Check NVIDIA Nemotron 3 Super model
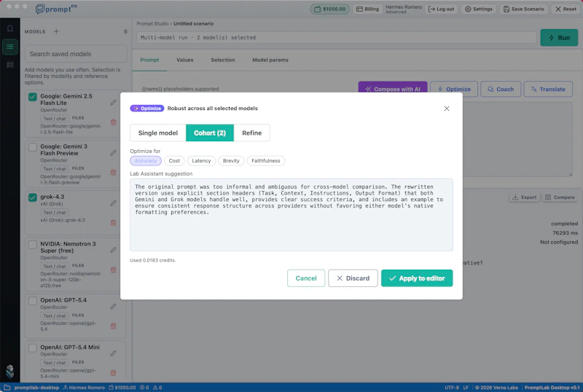Screen dimensions: 583x392 [33, 244]
